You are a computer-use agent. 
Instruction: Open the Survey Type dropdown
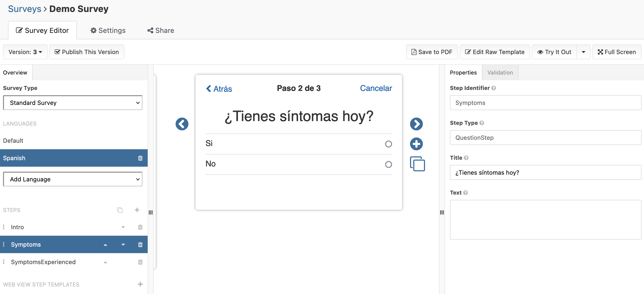73,103
